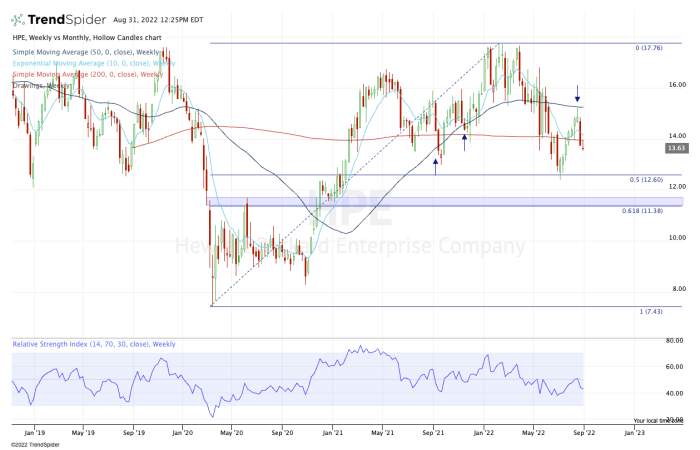The width and height of the screenshot is (700, 450).
Task: Click the Sep '20 date axis label
Action: pos(282,433)
